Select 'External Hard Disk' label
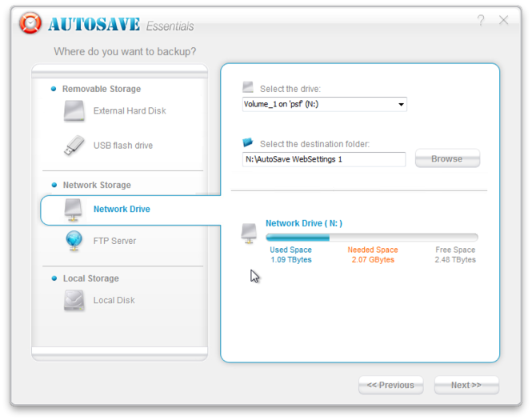The height and width of the screenshot is (420, 532). (x=130, y=111)
